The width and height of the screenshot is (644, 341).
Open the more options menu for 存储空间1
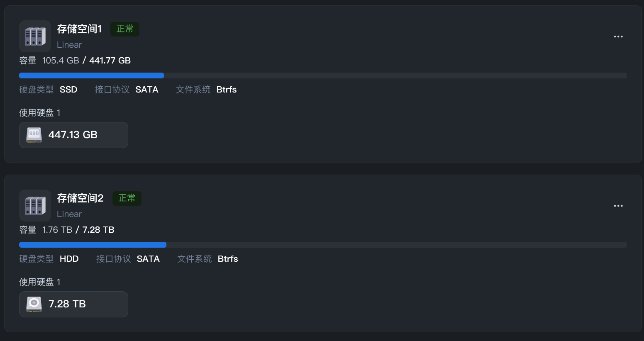[x=618, y=37]
